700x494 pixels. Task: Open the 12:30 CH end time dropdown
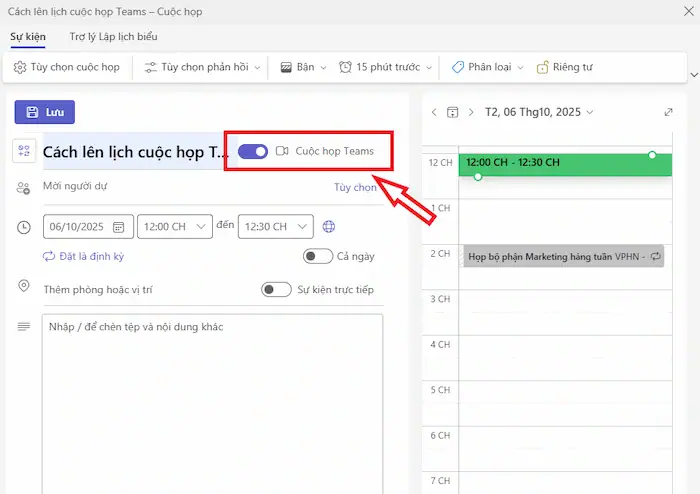[x=275, y=227]
